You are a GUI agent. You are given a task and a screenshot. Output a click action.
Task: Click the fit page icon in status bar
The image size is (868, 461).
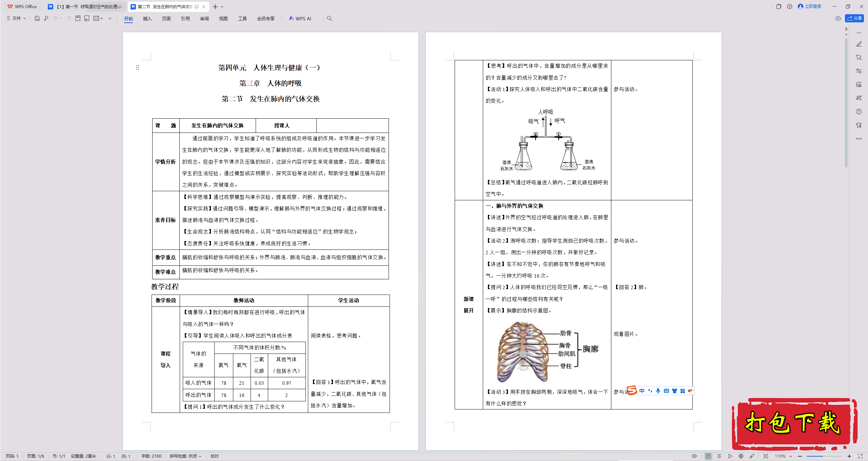[766, 456]
